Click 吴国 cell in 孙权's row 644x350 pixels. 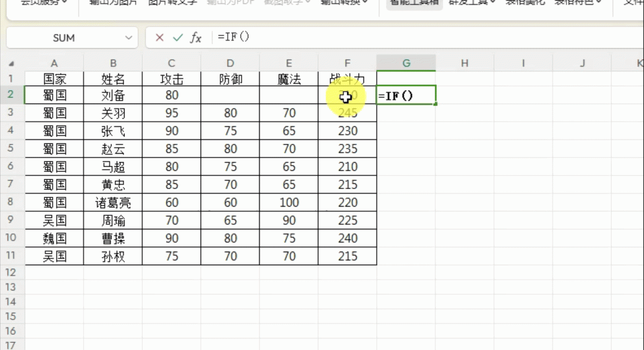54,256
